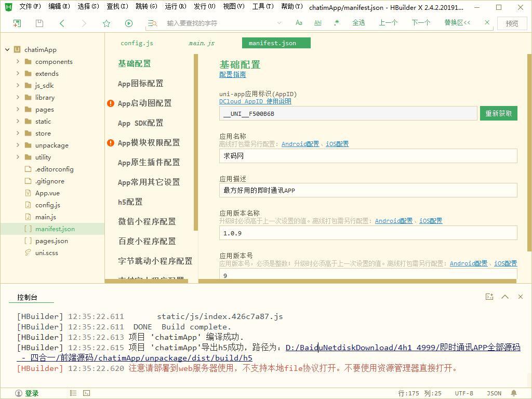Open the terminal icon in status bar
The width and height of the screenshot is (532, 399).
point(87,393)
